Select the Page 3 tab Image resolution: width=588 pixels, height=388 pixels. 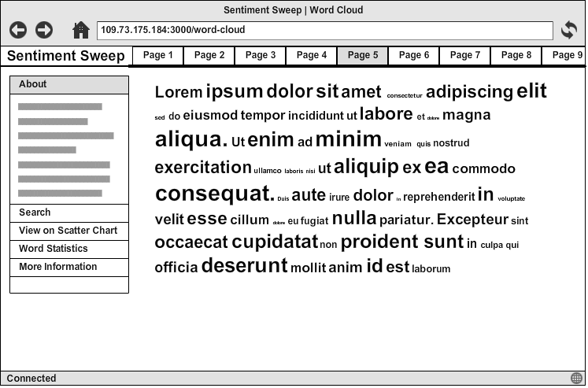pos(261,56)
